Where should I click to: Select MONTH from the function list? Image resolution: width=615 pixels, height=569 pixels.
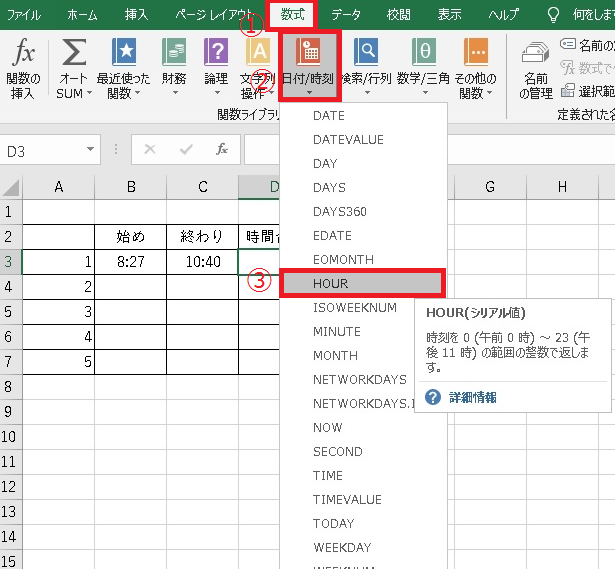tap(348, 356)
